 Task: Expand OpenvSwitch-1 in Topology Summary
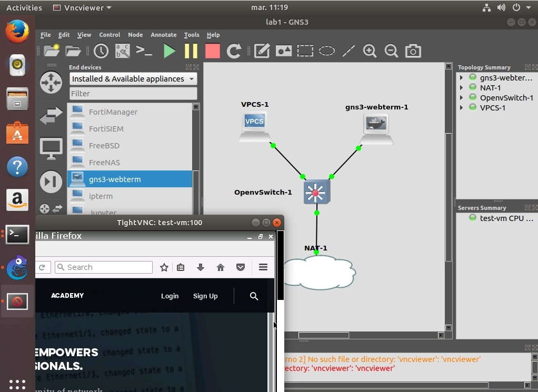coord(462,98)
